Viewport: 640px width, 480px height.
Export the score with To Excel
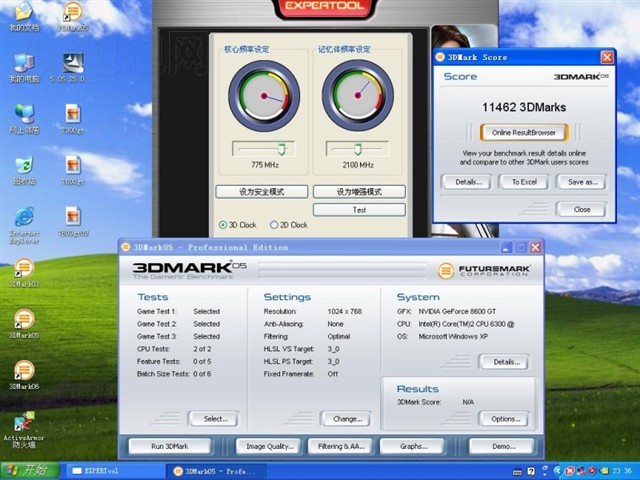coord(524,182)
